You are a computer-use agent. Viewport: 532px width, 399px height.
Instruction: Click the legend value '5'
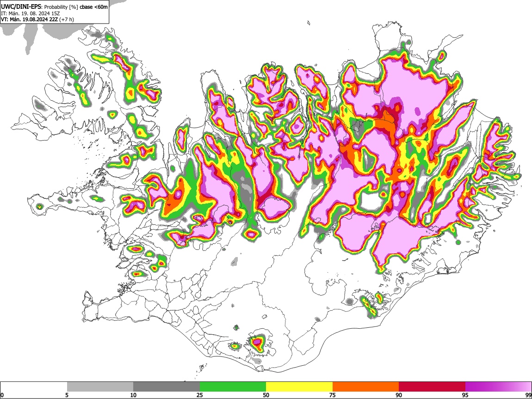67,395
